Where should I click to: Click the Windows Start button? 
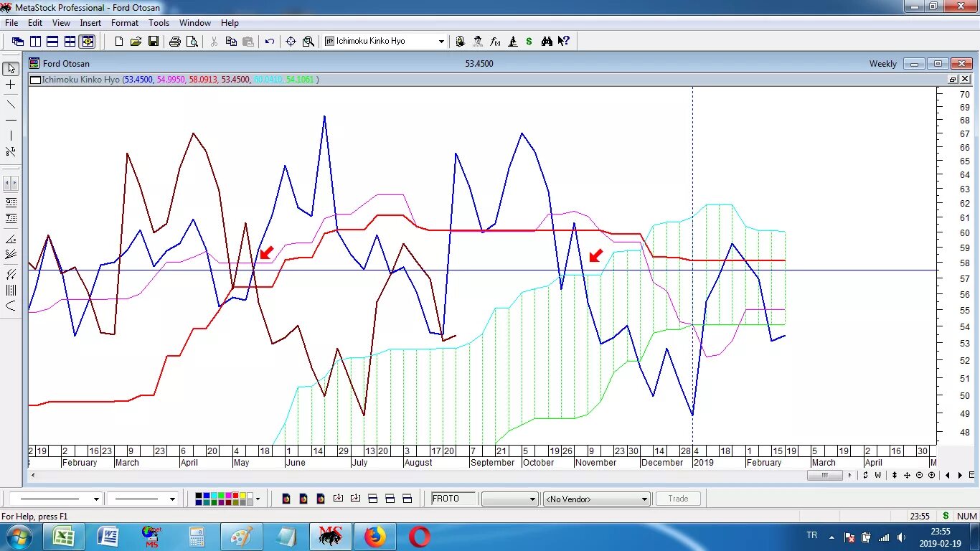[19, 537]
